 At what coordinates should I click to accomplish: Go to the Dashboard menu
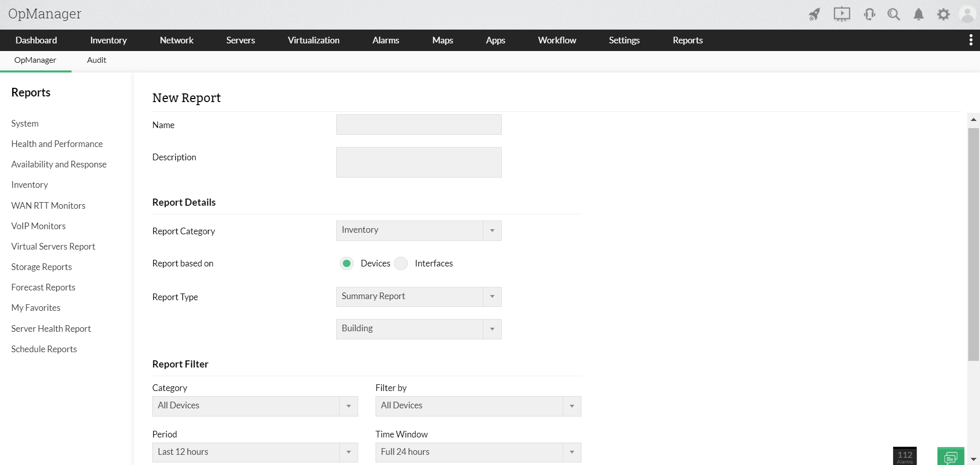click(x=36, y=40)
